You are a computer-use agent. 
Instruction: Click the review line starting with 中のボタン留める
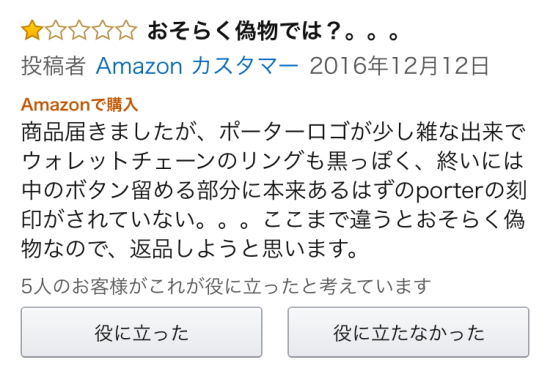tap(274, 191)
